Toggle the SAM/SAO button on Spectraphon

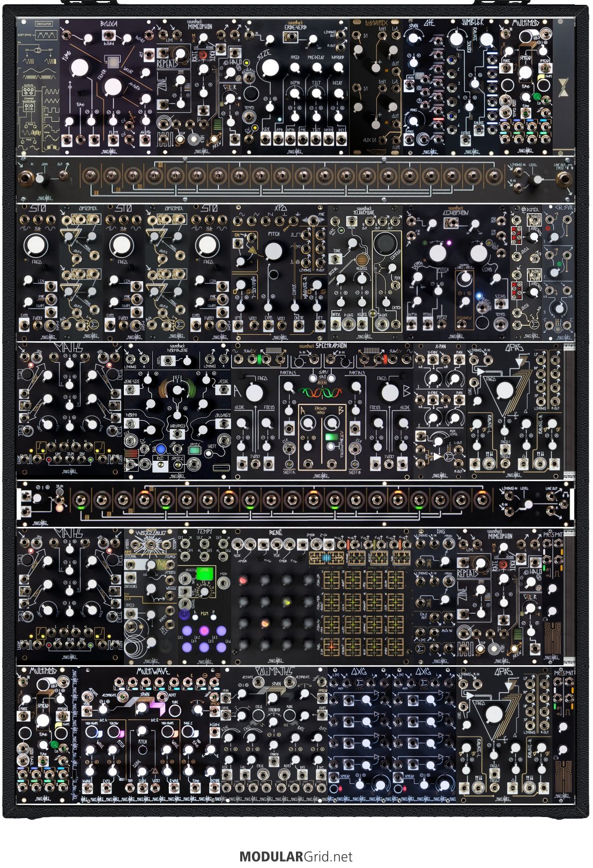pos(322,379)
